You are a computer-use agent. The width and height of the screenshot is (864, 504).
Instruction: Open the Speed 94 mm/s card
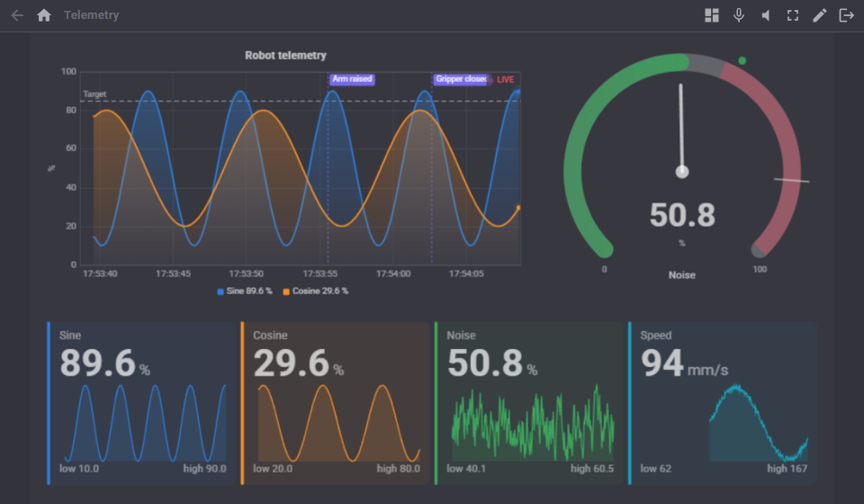pyautogui.click(x=723, y=403)
